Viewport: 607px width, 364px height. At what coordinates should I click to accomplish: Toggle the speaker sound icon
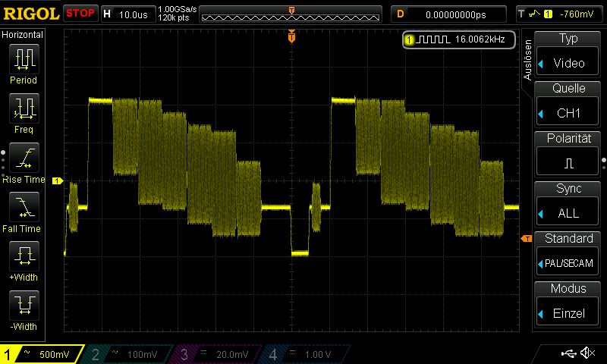587,353
